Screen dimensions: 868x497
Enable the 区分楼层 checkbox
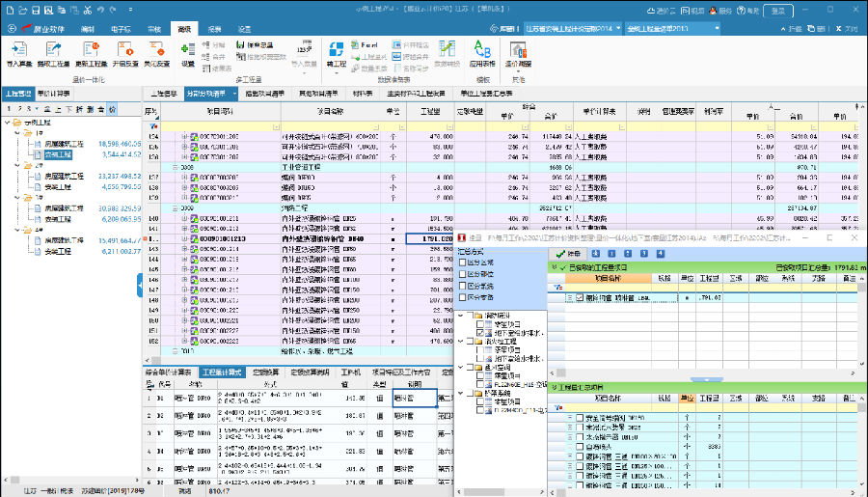pos(463,262)
